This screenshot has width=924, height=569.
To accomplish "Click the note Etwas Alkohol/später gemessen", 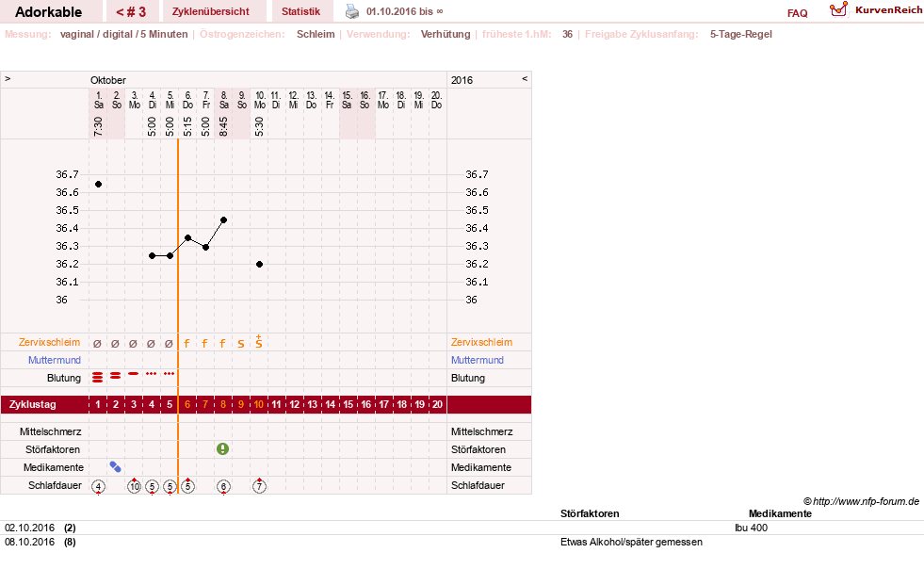I will [x=631, y=542].
